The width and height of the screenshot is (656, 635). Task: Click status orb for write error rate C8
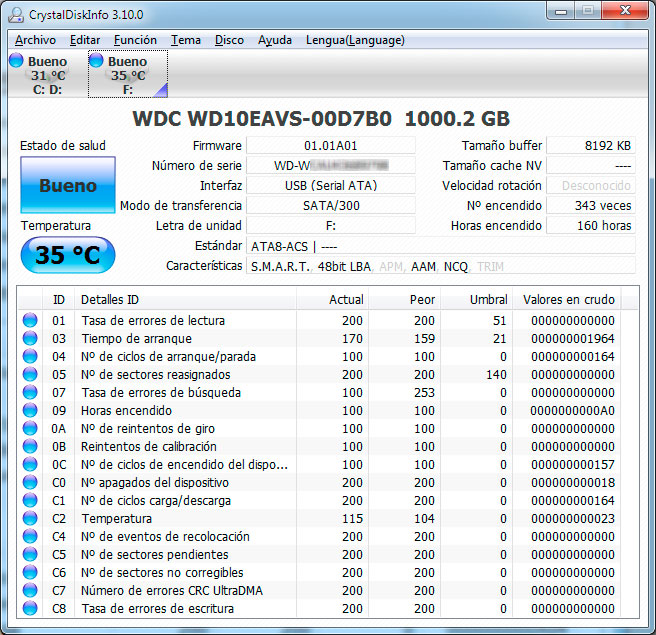pyautogui.click(x=30, y=609)
